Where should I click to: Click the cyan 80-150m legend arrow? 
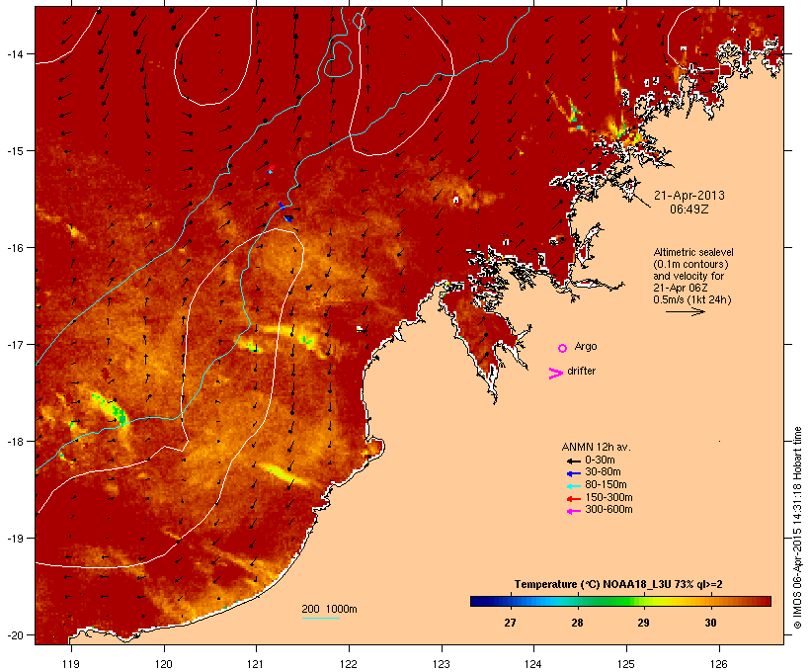point(573,486)
